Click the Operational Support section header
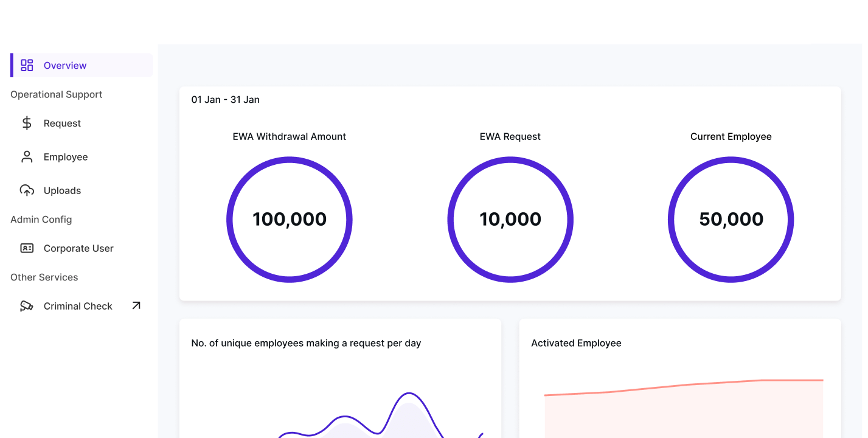Screen dimensions: 868x438 (56, 94)
